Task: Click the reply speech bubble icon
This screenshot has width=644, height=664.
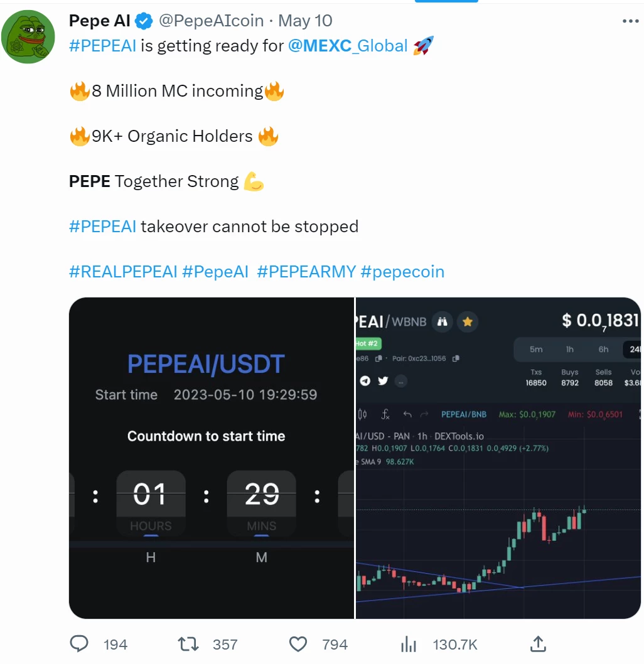Action: pos(78,644)
